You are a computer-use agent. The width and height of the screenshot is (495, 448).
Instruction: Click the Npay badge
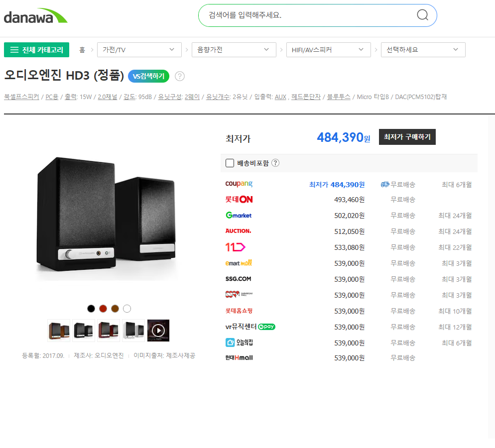point(267,327)
